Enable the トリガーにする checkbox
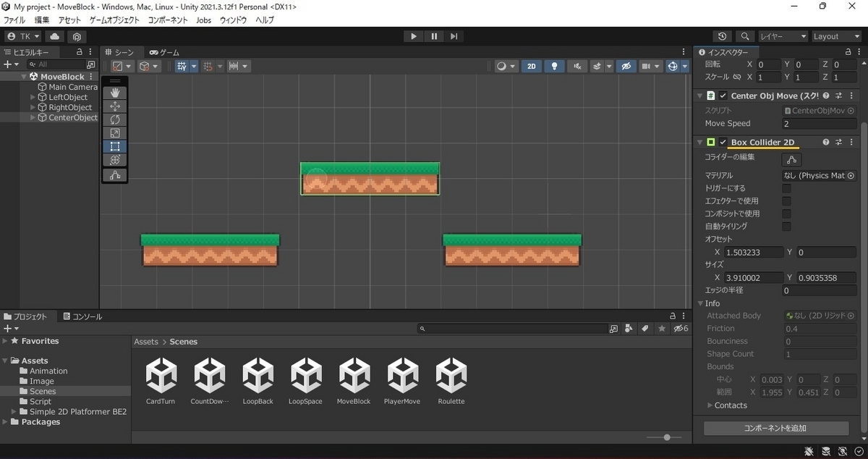The image size is (868, 459). pyautogui.click(x=786, y=188)
